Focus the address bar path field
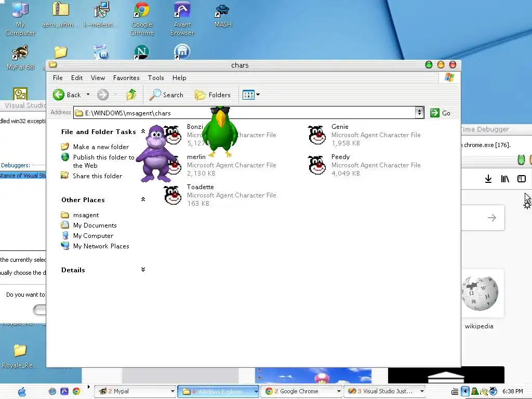The height and width of the screenshot is (399, 532). click(x=244, y=113)
